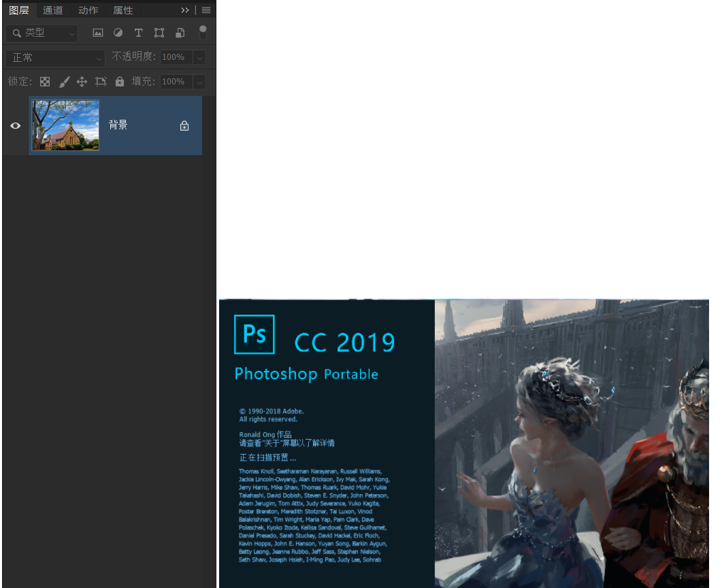This screenshot has height=588, width=722.
Task: Open the 属性 tab
Action: click(x=123, y=10)
